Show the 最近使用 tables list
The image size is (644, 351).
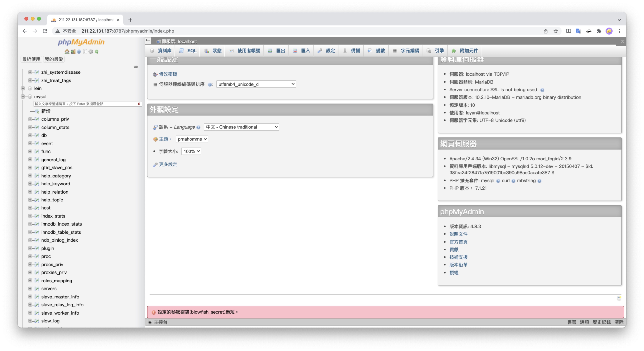31,59
